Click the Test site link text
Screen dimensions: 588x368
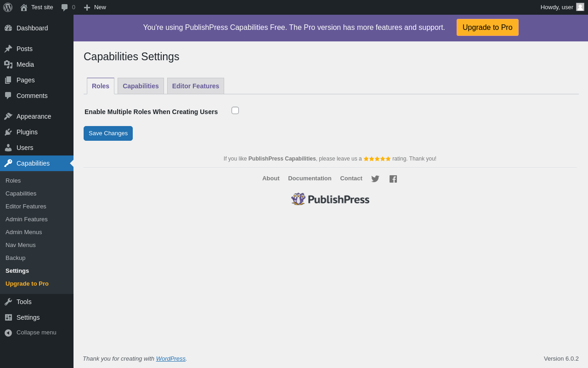(42, 7)
